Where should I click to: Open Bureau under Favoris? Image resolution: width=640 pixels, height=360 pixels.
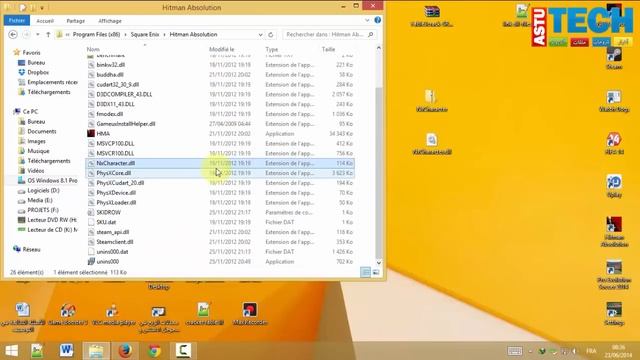click(36, 62)
